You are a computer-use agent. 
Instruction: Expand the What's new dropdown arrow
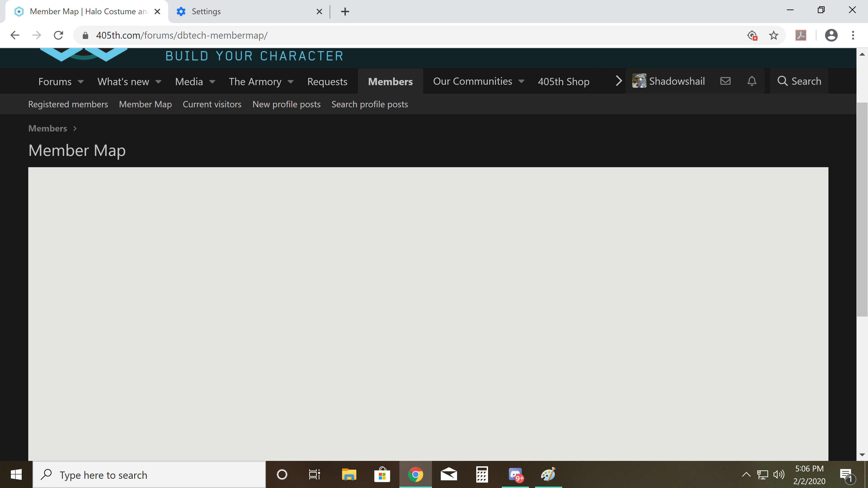(158, 82)
